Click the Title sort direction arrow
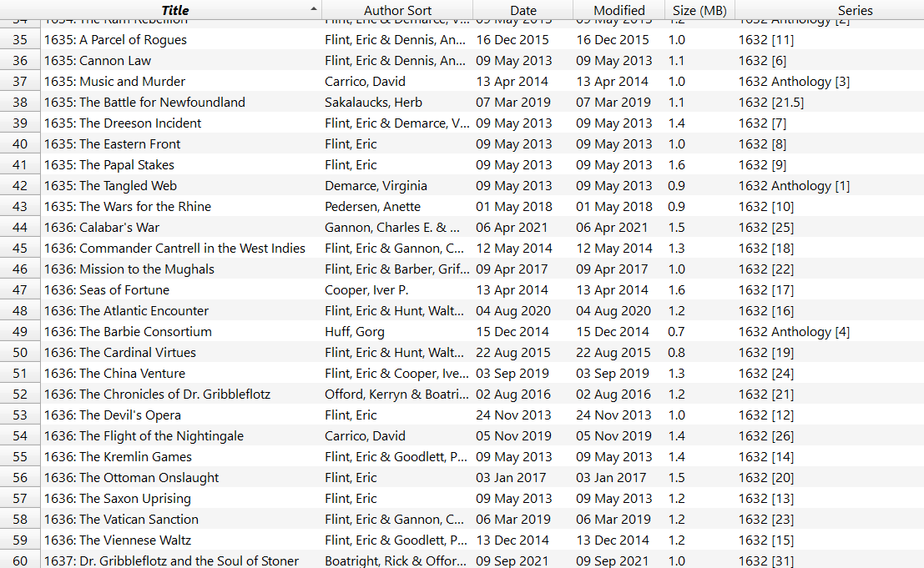The width and height of the screenshot is (924, 568). [314, 8]
